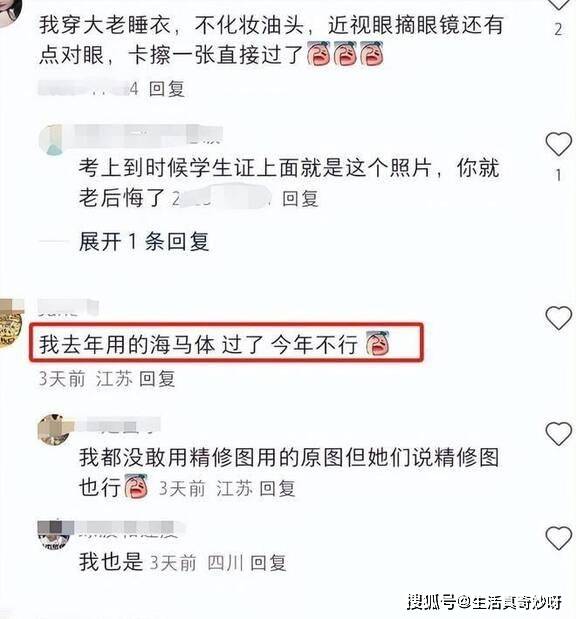Image resolution: width=576 pixels, height=619 pixels.
Task: Tap the crying emoji after 今年不行
Action: coord(378,343)
